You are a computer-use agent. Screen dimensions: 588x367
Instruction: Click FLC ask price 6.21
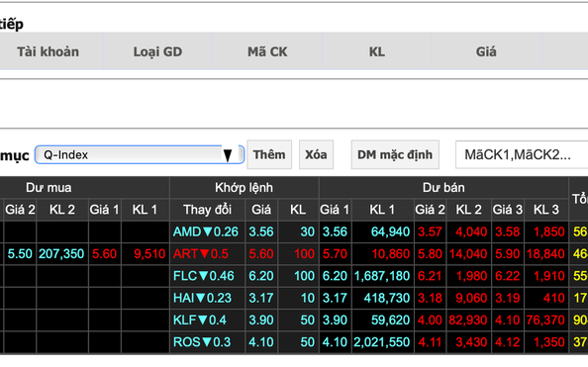[431, 276]
